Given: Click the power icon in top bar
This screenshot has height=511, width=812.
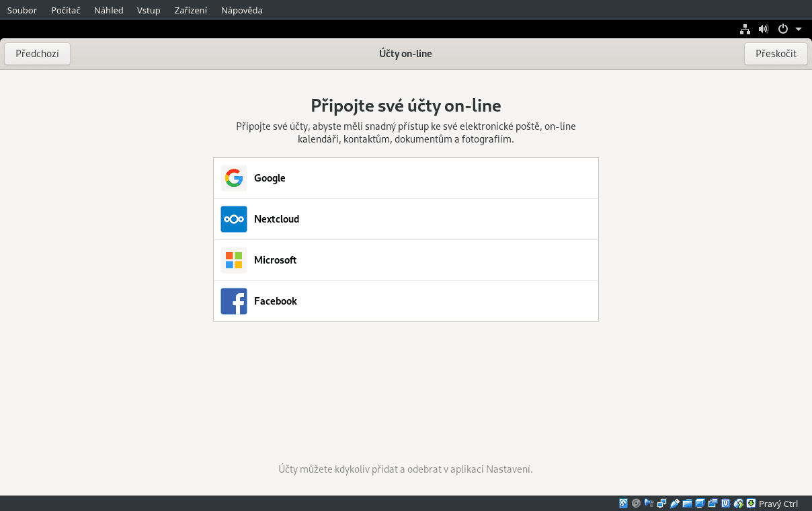Looking at the screenshot, I should 782,29.
